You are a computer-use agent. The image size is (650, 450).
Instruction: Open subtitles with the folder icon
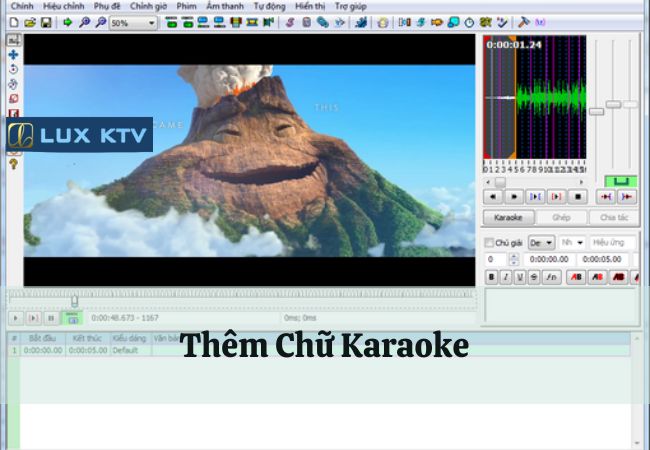point(30,22)
